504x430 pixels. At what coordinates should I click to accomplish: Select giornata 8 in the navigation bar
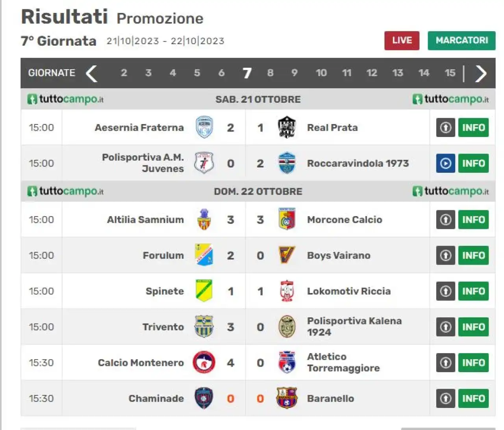point(270,73)
